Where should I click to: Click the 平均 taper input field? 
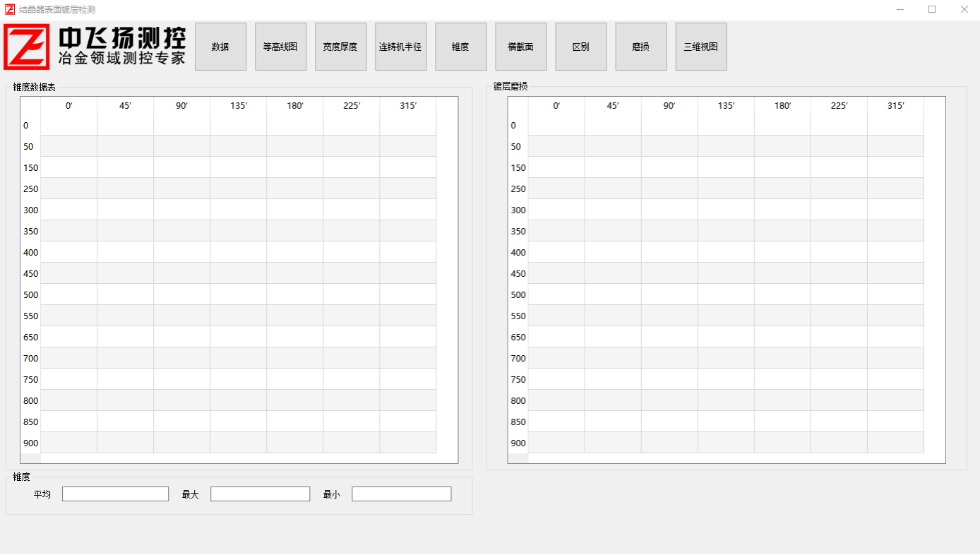click(x=115, y=494)
